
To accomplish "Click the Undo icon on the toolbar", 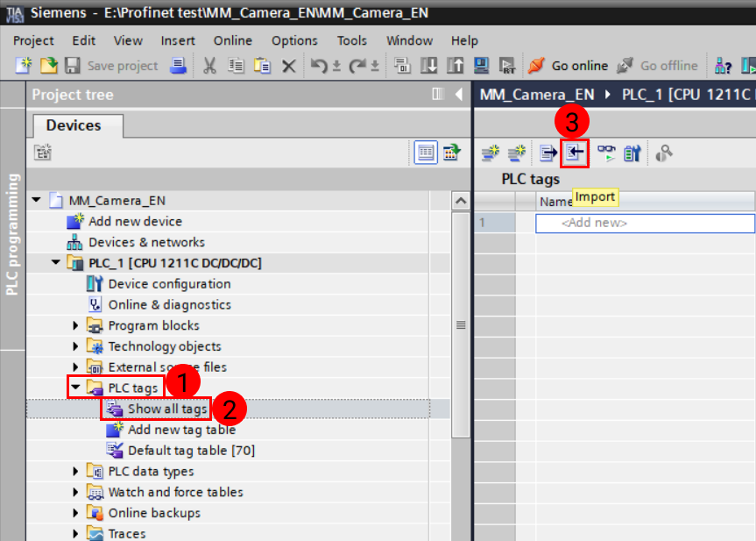I will 317,65.
